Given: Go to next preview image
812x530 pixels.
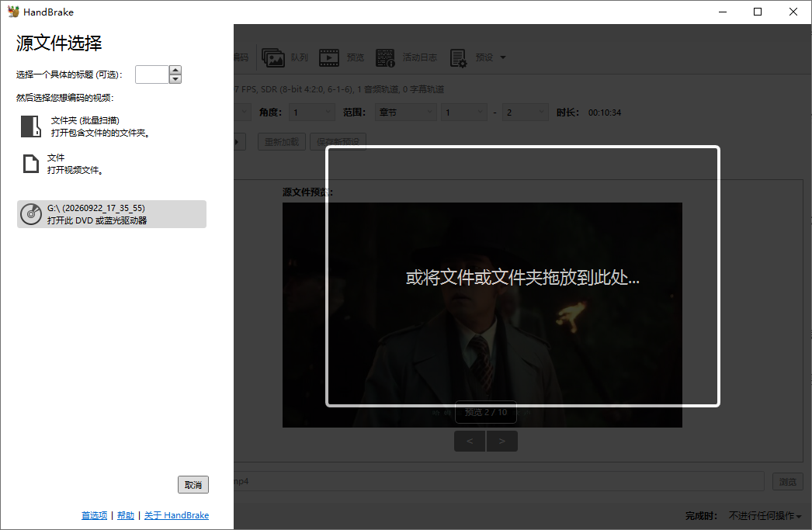Looking at the screenshot, I should (501, 441).
